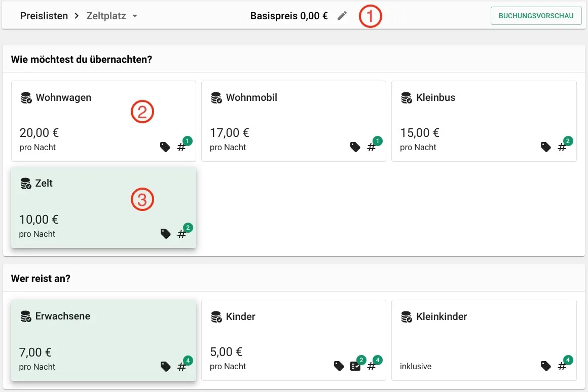The width and height of the screenshot is (588, 392).
Task: Click the hash icon on Wohnmobil card
Action: [371, 147]
